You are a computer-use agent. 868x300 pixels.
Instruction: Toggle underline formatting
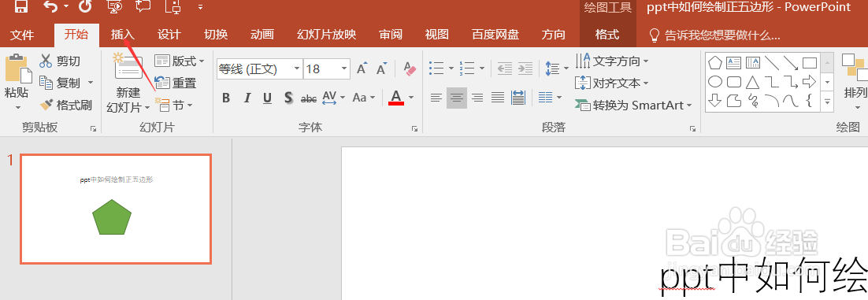tap(267, 98)
